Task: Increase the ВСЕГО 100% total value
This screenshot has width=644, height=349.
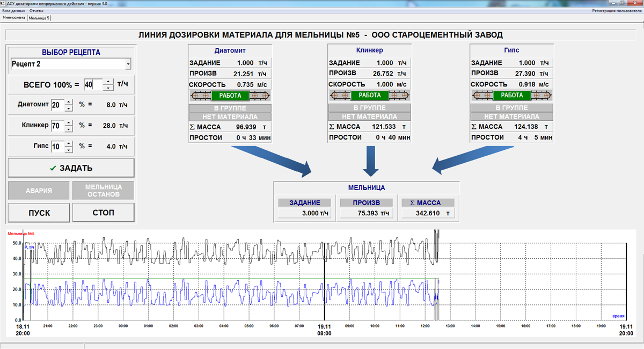Action: point(108,82)
